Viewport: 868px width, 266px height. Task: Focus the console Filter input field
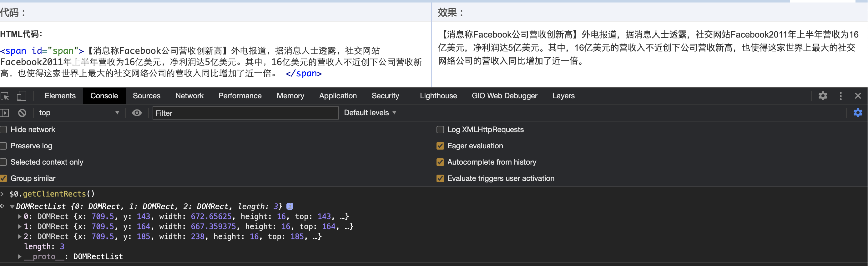pyautogui.click(x=246, y=113)
